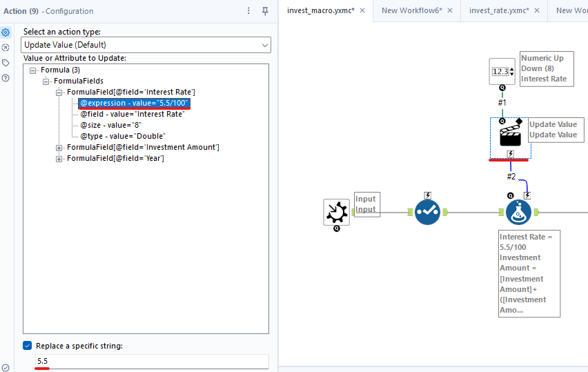588x372 pixels.
Task: Select the @type value Double row
Action: [123, 136]
